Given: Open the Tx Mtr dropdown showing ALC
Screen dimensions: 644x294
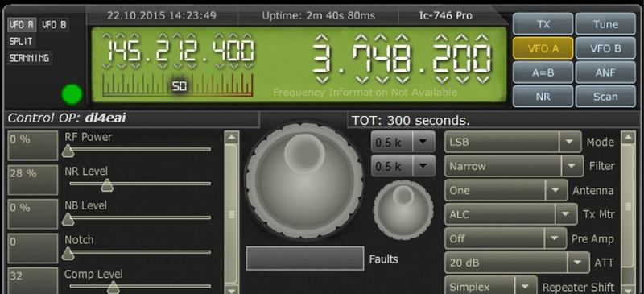Looking at the screenshot, I should click(x=511, y=214).
